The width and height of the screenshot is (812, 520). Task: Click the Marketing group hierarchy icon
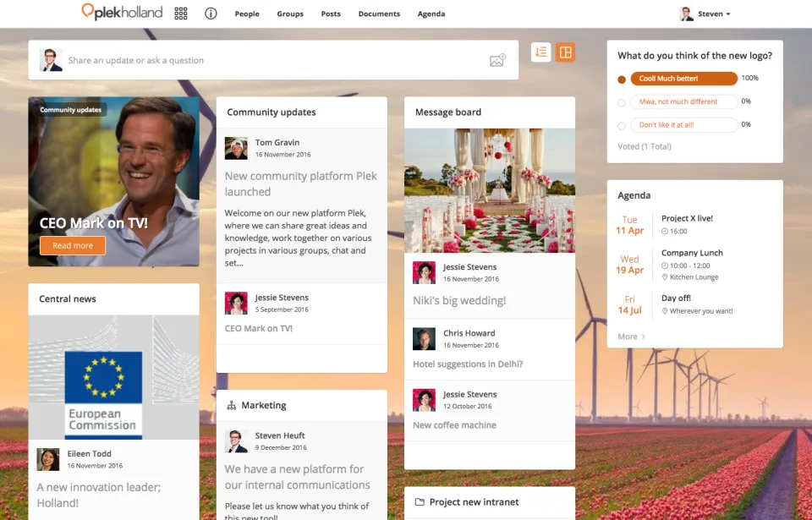pyautogui.click(x=232, y=406)
